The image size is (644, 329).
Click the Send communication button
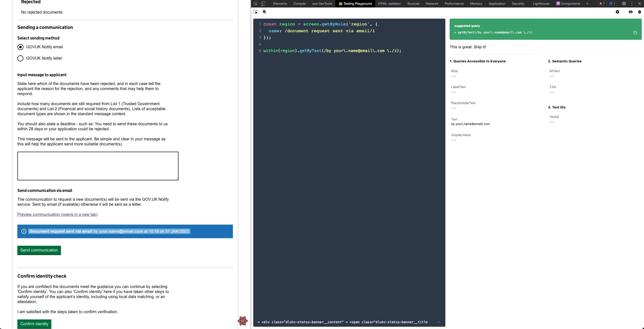tap(39, 250)
